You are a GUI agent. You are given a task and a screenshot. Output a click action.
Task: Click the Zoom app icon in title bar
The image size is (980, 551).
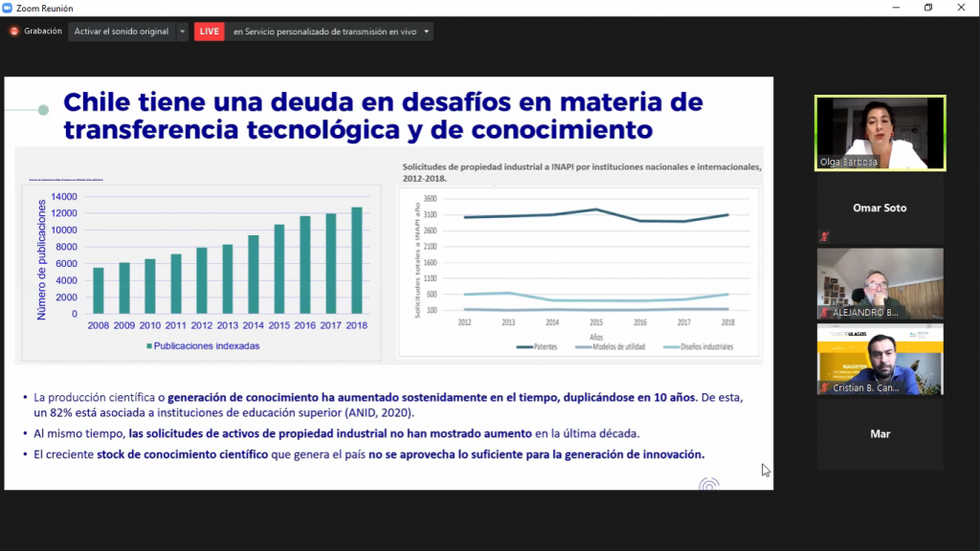[9, 8]
